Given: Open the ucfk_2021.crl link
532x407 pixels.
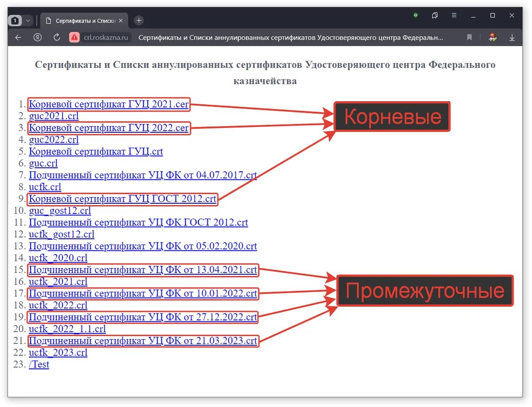Looking at the screenshot, I should [58, 282].
